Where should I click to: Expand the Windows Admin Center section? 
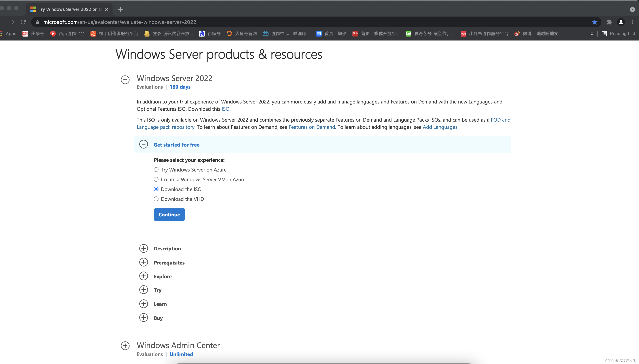click(125, 346)
